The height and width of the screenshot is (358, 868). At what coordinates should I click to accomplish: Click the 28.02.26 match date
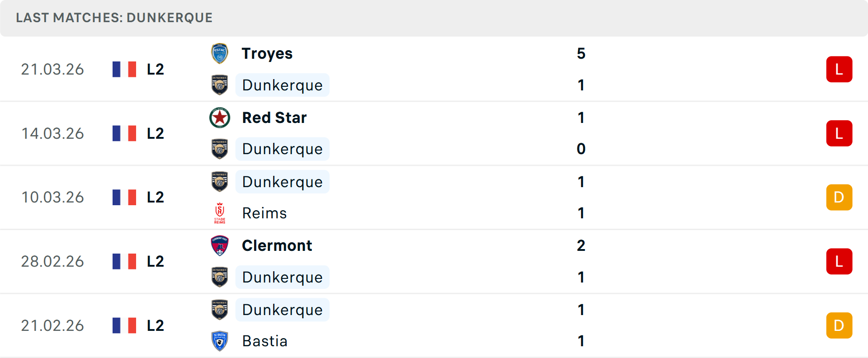[x=52, y=261]
